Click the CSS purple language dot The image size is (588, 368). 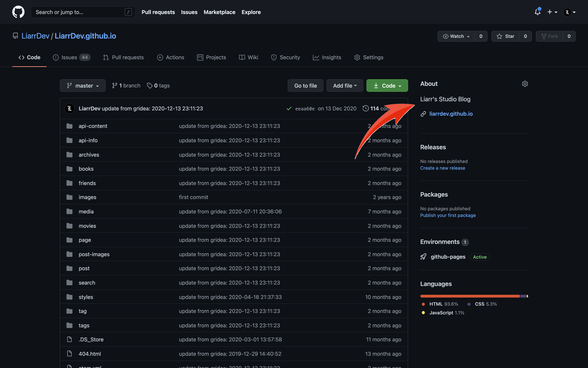(469, 304)
